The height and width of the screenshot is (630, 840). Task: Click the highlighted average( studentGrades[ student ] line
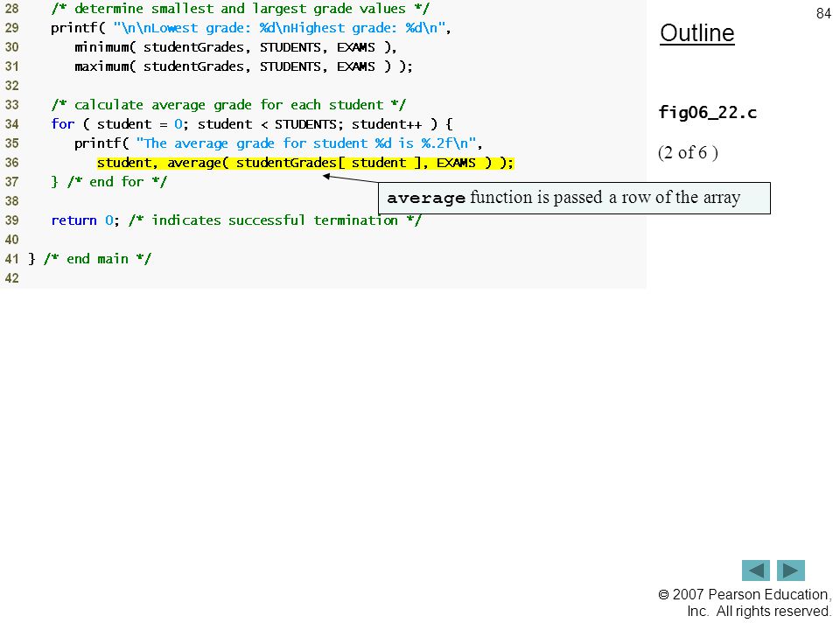click(x=305, y=163)
